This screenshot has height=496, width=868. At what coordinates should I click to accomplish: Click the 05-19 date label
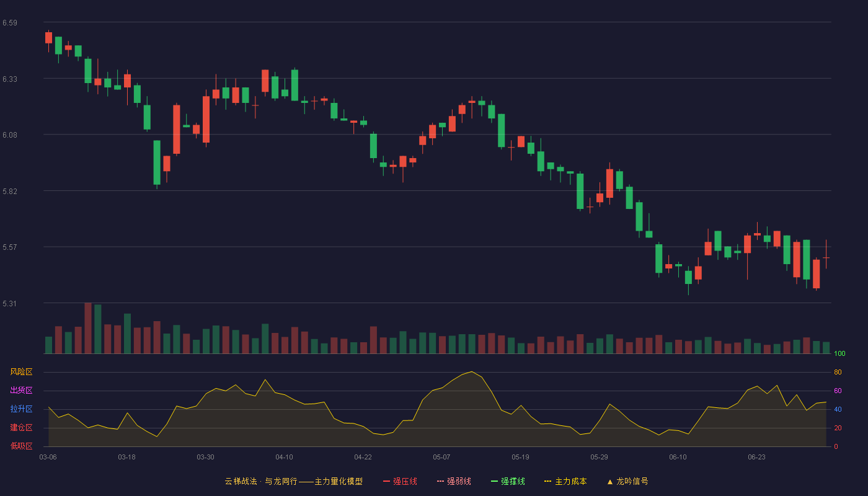click(x=520, y=457)
